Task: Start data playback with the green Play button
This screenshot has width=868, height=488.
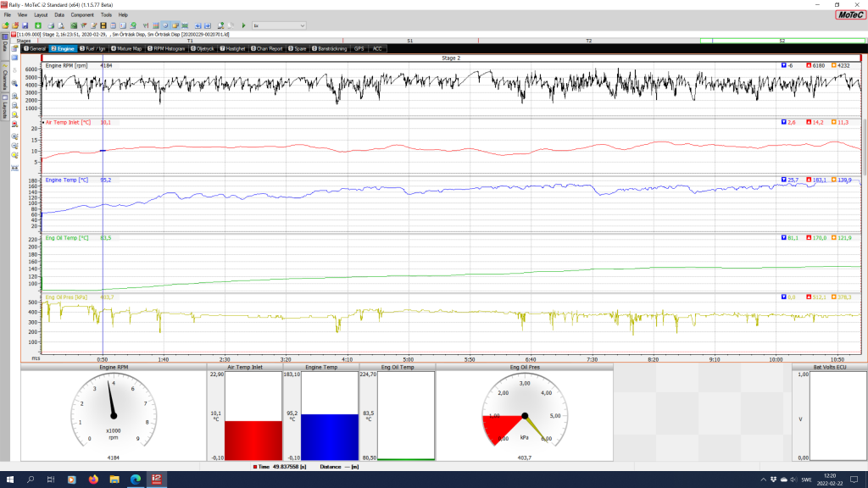Action: point(243,25)
